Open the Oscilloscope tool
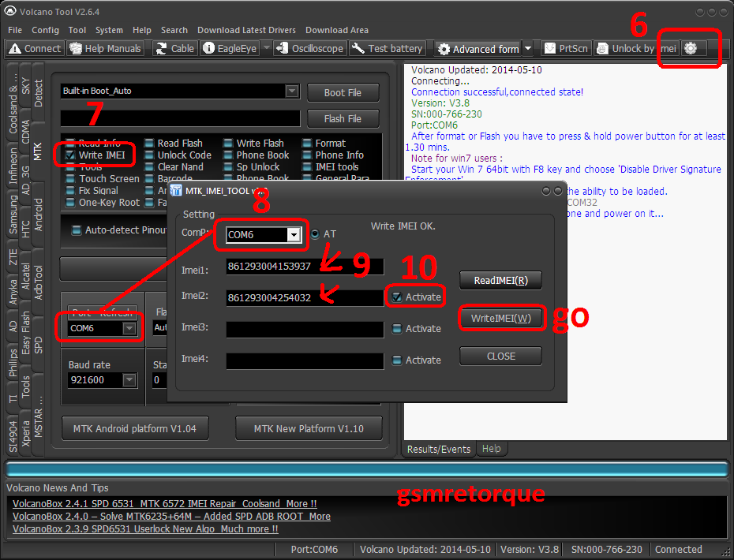Screen dimensions: 734x560 (x=309, y=48)
